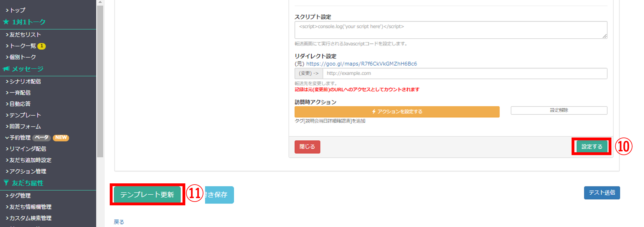Open the goo.gl maps original URL link

click(362, 64)
